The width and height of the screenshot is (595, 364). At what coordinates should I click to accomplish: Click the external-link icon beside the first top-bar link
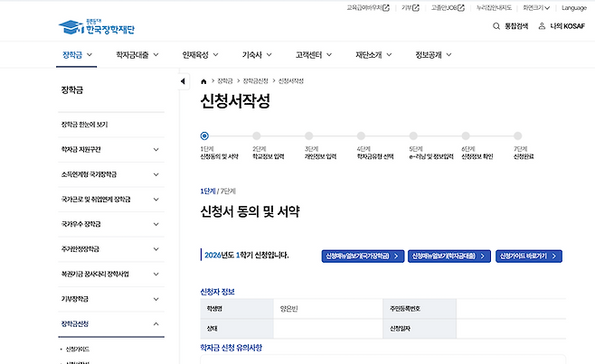[x=386, y=7]
